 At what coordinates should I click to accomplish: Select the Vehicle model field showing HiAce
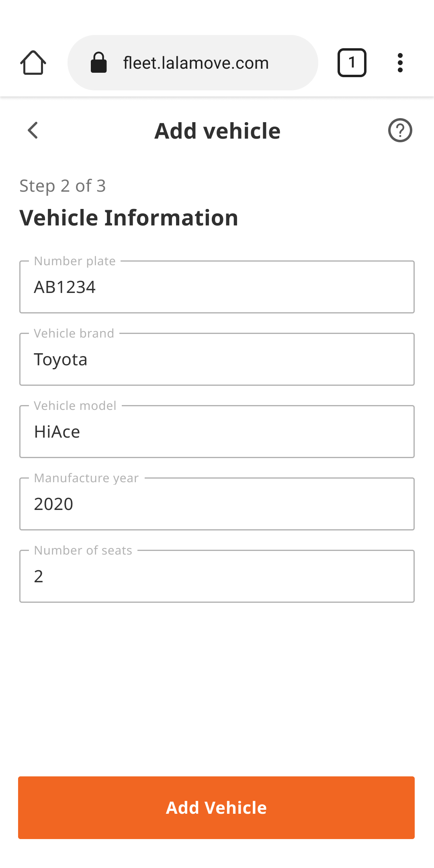pyautogui.click(x=217, y=432)
